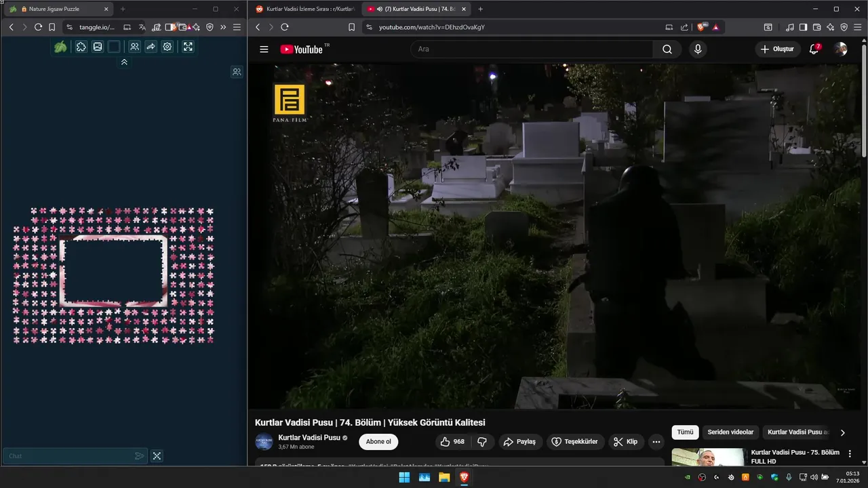The width and height of the screenshot is (868, 488).
Task: Toggle fullscreen mode in Tanggle toolbar
Action: (x=188, y=47)
